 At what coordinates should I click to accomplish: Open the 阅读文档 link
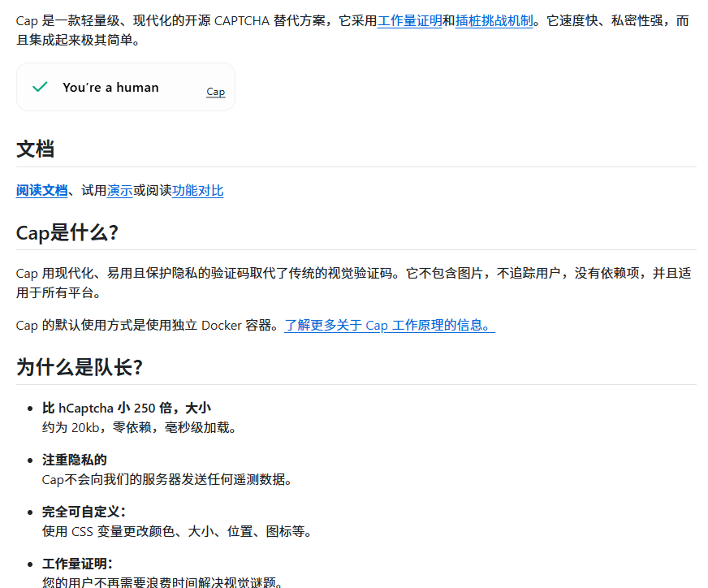pos(42,191)
